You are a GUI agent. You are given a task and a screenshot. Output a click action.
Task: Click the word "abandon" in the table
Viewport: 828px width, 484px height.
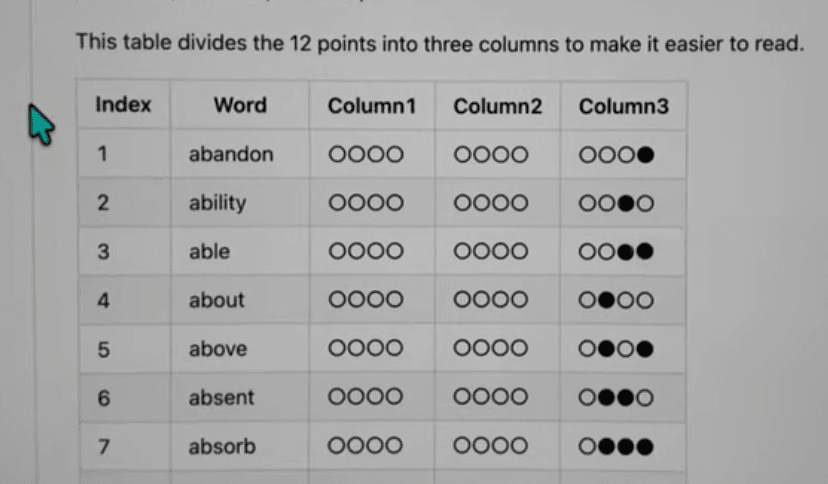click(x=231, y=154)
